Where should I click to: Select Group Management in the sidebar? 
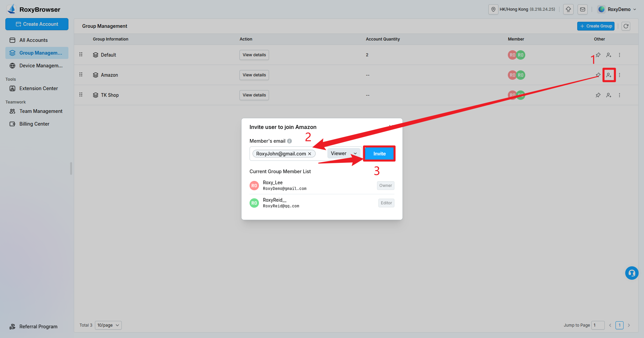coord(37,53)
